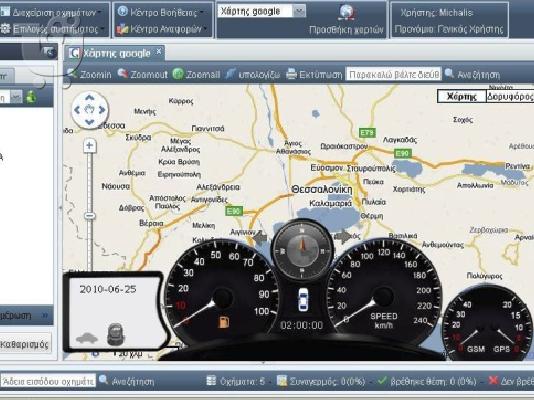534x400 pixels.
Task: Open the Επιλογές συστήματος menu
Action: point(51,29)
